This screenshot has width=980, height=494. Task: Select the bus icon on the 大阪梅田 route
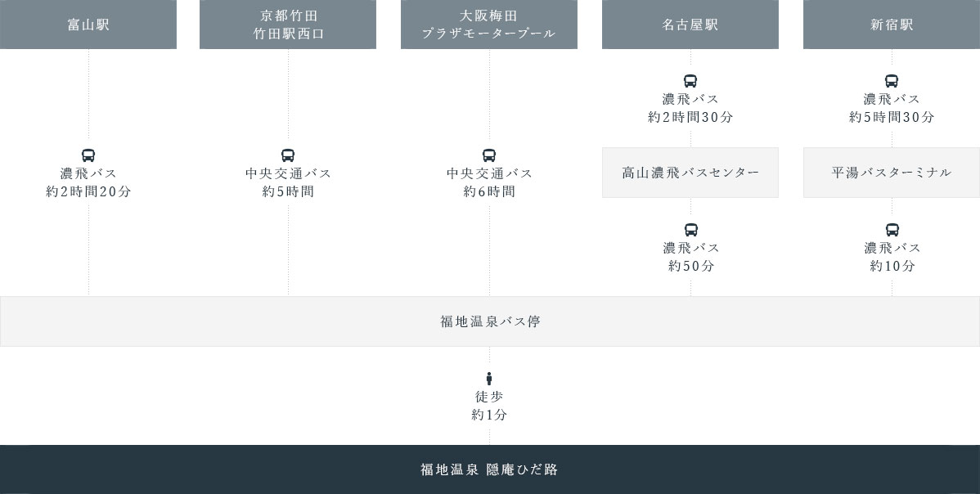[489, 155]
